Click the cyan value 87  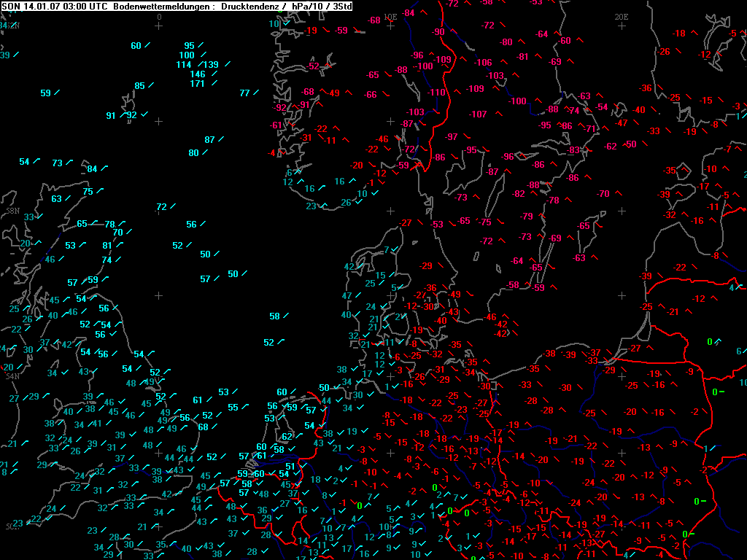point(209,140)
